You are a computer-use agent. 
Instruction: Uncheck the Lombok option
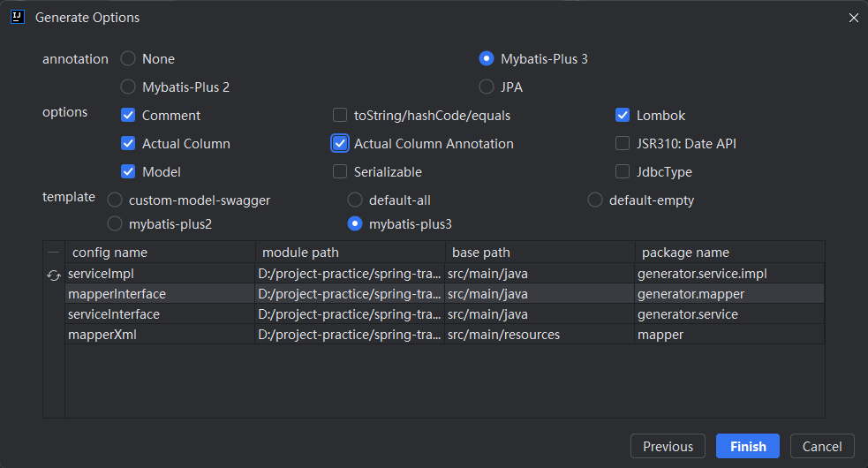(x=623, y=116)
